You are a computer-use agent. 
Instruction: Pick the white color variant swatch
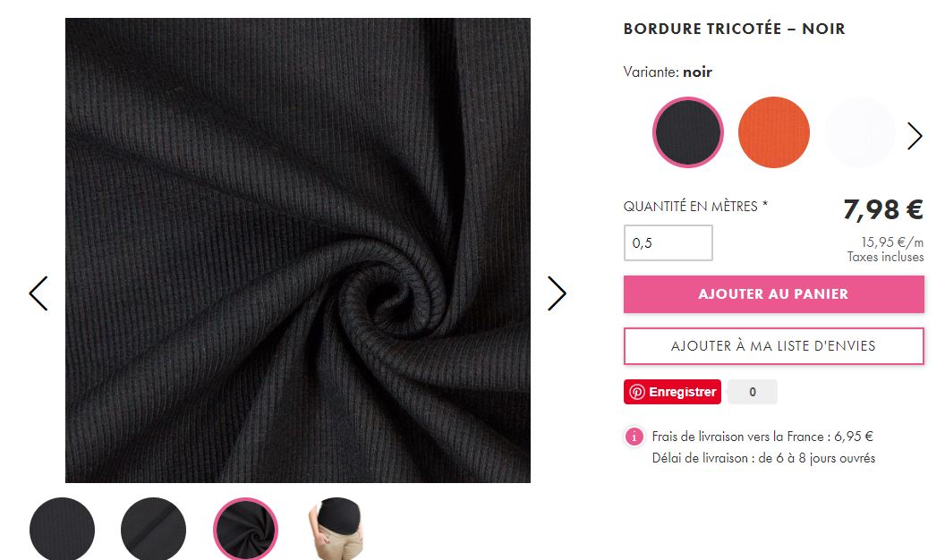pos(860,132)
